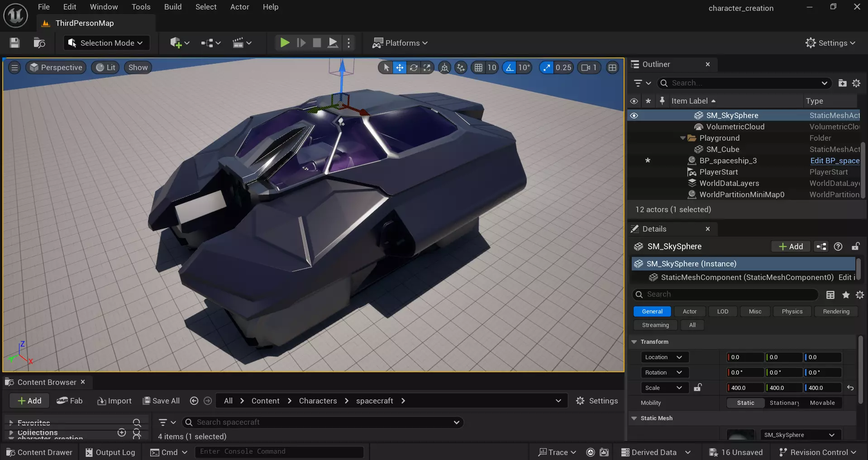Image resolution: width=868 pixels, height=460 pixels.
Task: Open the viewport hamburger options menu
Action: click(x=14, y=67)
